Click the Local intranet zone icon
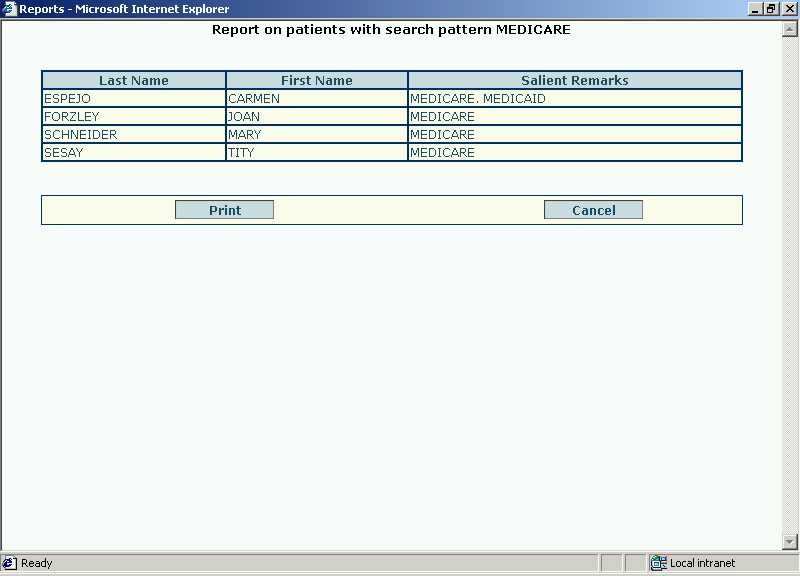This screenshot has width=800, height=576. [658, 563]
